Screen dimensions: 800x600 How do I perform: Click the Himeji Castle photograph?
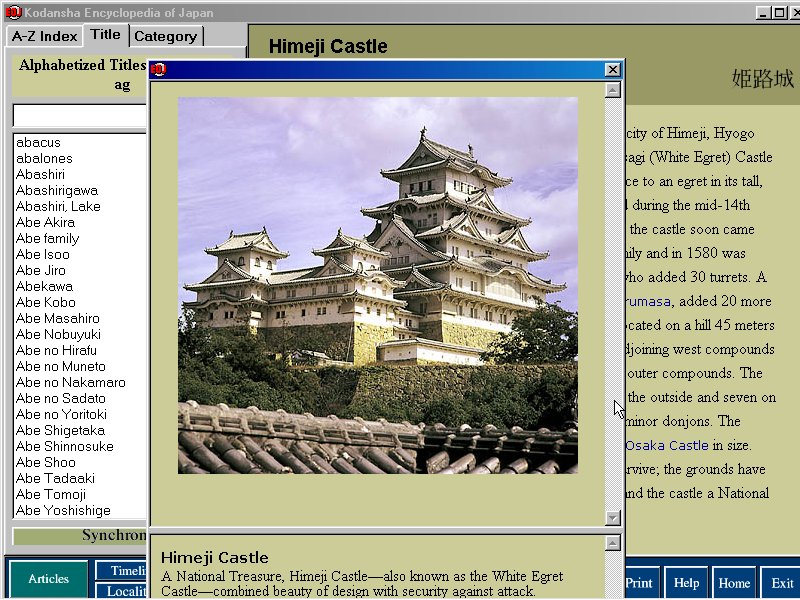(378, 285)
